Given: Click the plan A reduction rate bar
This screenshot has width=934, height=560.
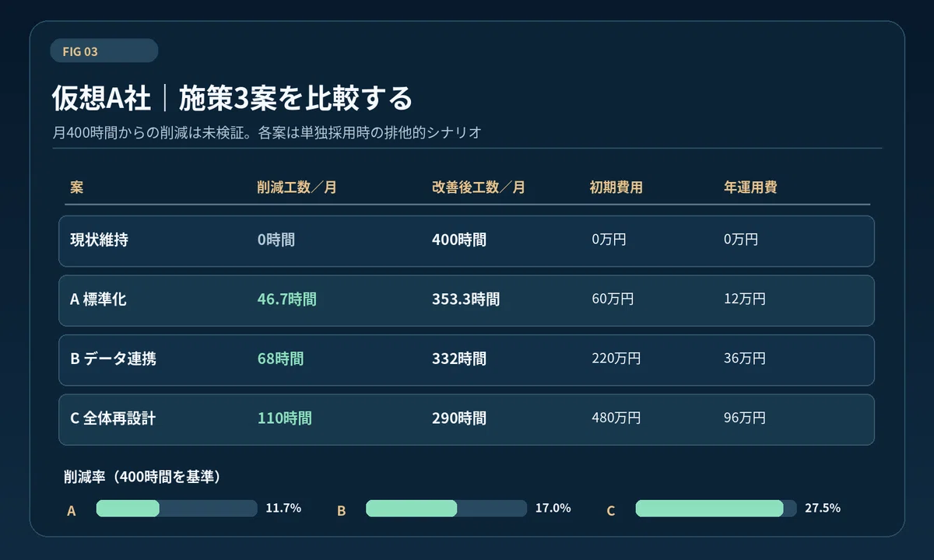Looking at the screenshot, I should coord(177,509).
